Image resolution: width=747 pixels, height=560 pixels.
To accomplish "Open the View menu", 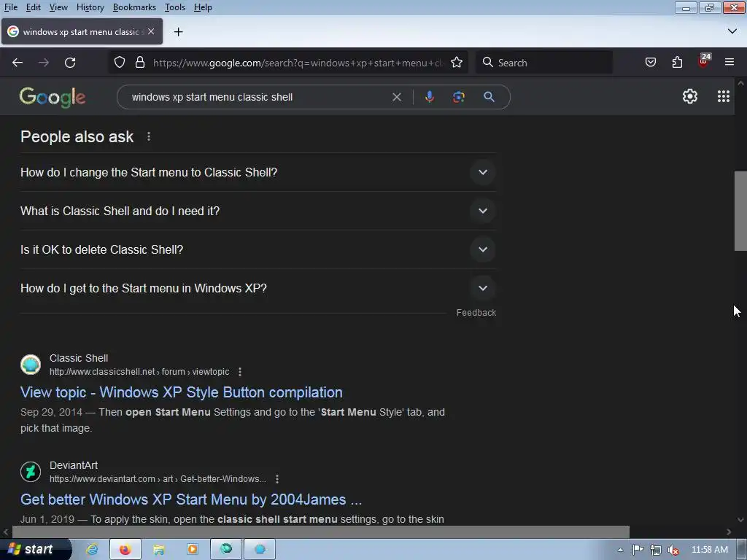I will click(58, 7).
